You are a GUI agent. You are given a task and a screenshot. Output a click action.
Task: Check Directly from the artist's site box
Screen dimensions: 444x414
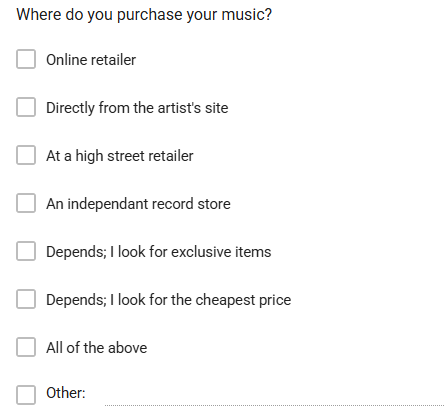26,107
